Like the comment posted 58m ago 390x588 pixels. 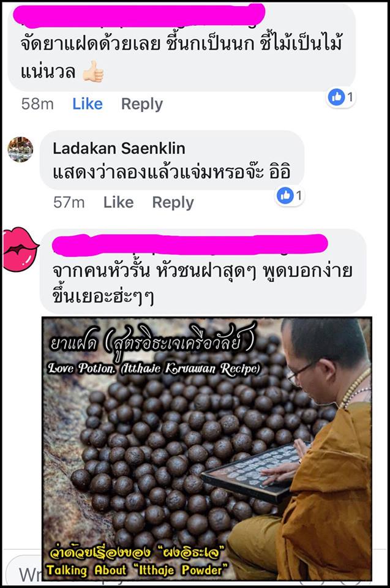coord(88,104)
